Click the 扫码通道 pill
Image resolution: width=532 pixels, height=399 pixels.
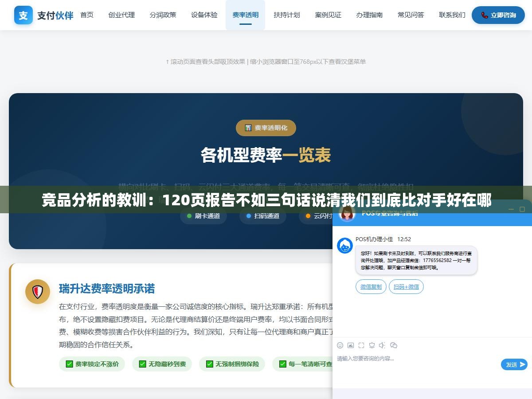pyautogui.click(x=263, y=216)
